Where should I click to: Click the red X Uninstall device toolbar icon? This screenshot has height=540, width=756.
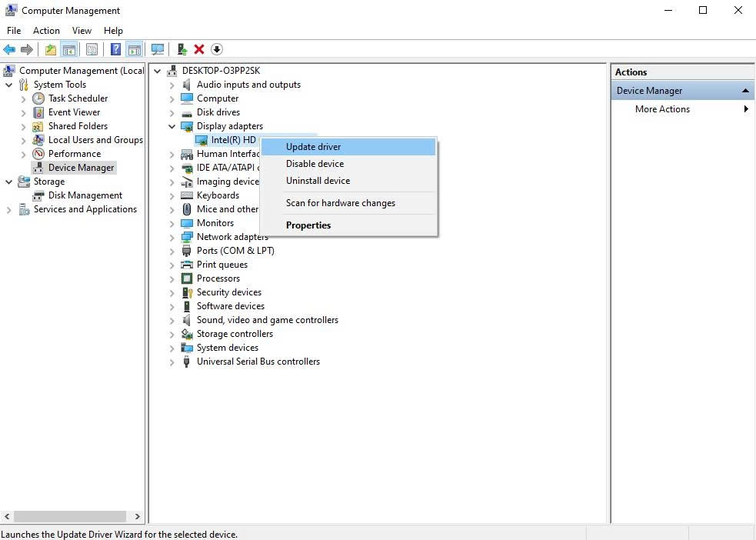(x=199, y=49)
